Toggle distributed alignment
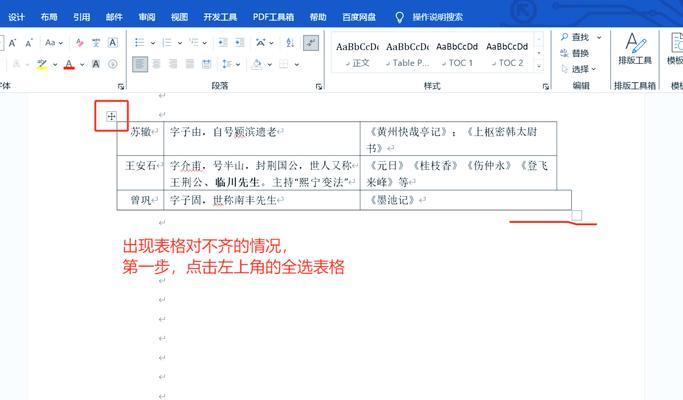Image resolution: width=683 pixels, height=400 pixels. click(206, 64)
